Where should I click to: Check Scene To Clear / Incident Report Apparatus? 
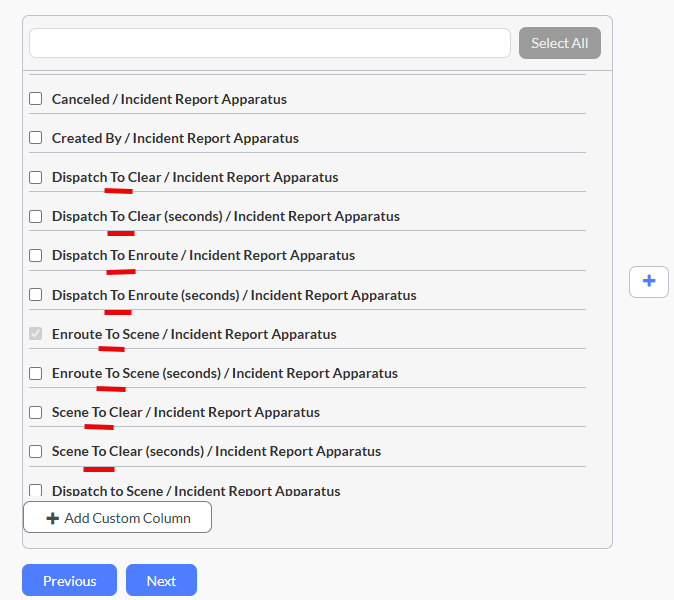click(x=36, y=412)
